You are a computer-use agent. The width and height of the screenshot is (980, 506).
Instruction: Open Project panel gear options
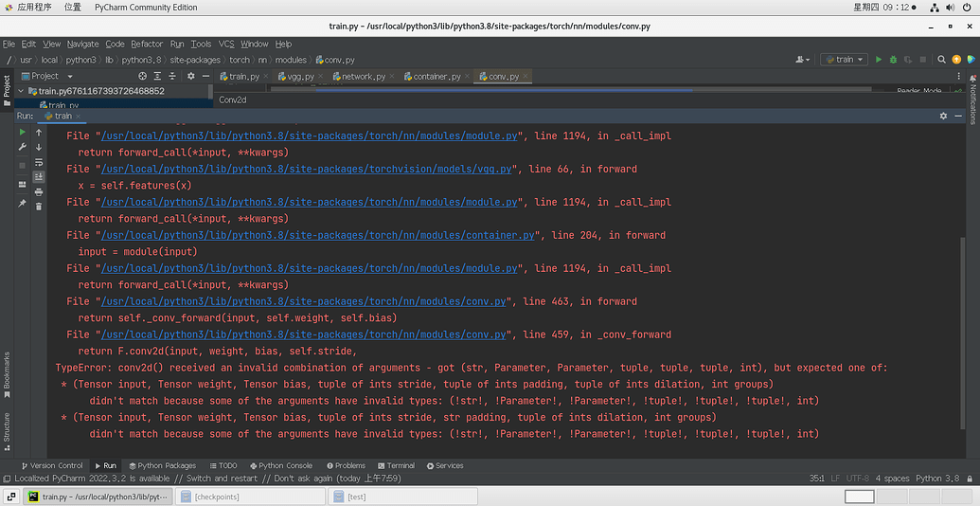(191, 76)
